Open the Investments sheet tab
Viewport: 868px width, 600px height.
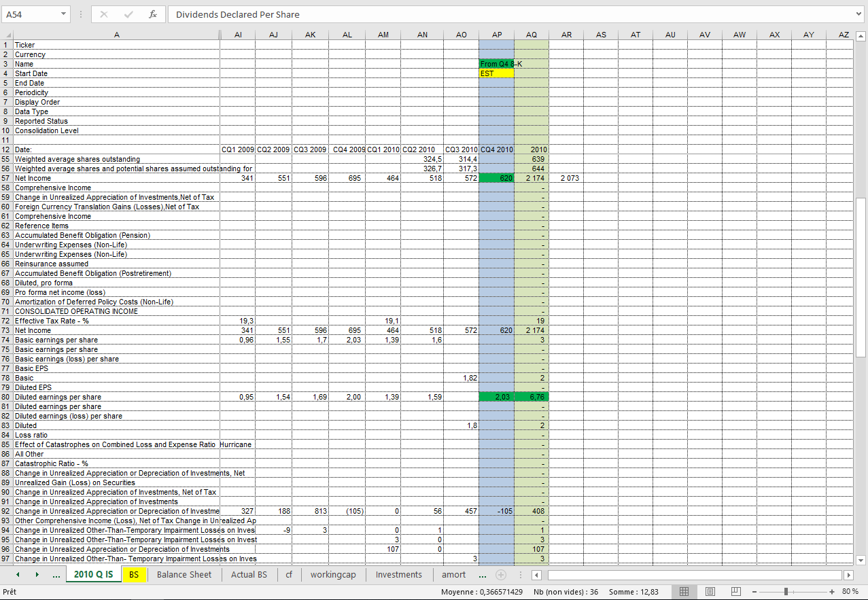[x=399, y=575]
